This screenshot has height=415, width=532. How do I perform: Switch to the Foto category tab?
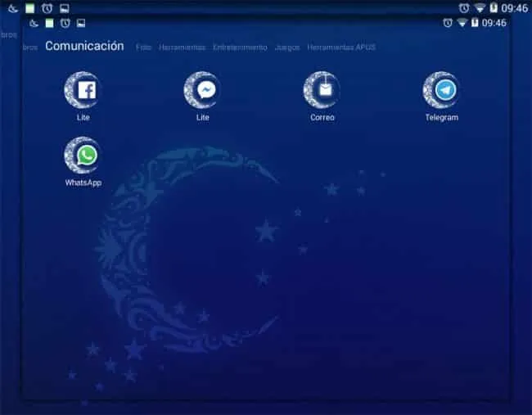point(143,47)
